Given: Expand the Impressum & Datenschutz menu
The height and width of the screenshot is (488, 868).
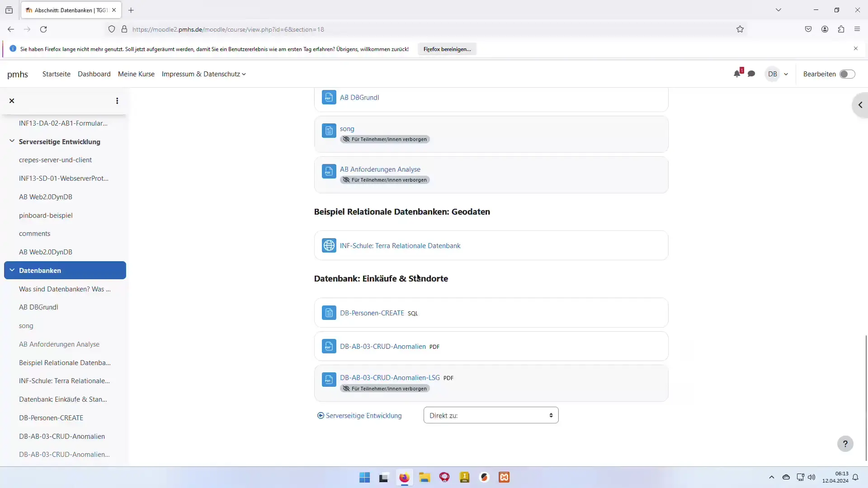Looking at the screenshot, I should pyautogui.click(x=203, y=74).
